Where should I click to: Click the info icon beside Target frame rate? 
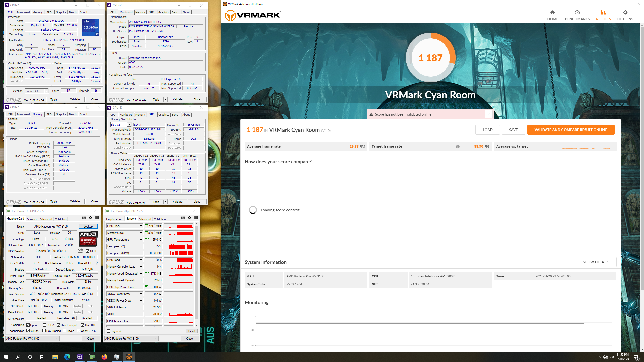coord(458,147)
